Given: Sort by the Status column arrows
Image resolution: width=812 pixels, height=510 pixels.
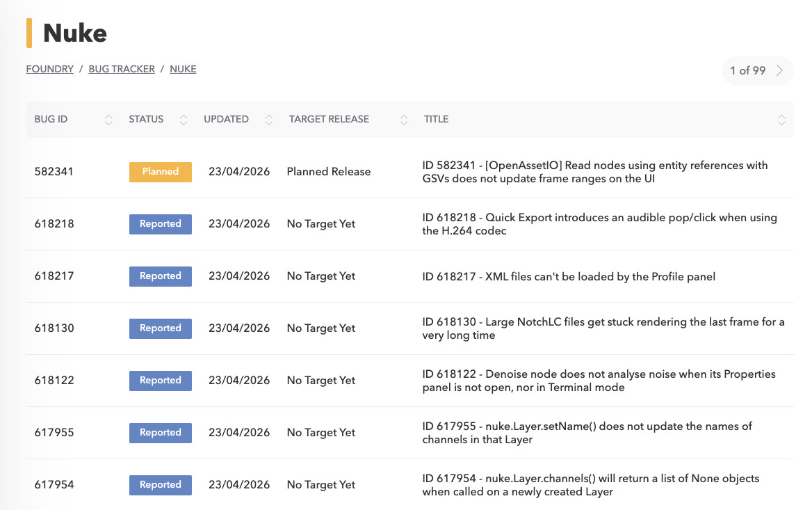Looking at the screenshot, I should 184,120.
